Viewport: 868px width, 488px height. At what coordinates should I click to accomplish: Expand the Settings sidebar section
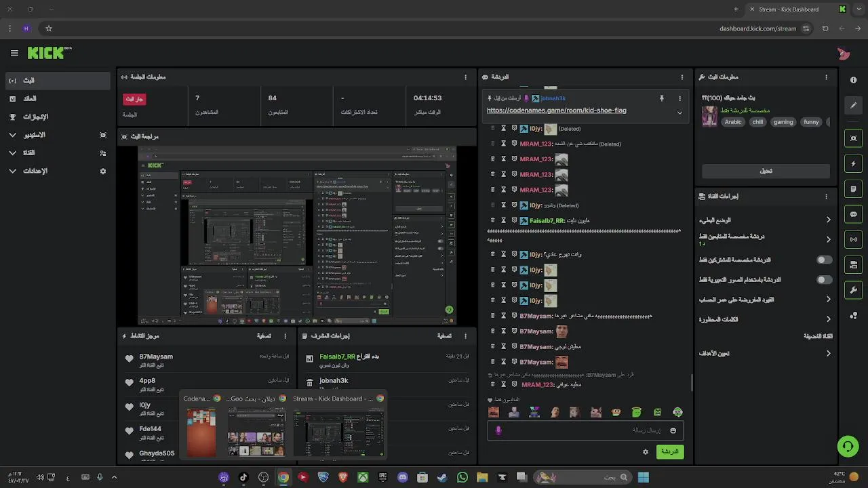tap(58, 171)
